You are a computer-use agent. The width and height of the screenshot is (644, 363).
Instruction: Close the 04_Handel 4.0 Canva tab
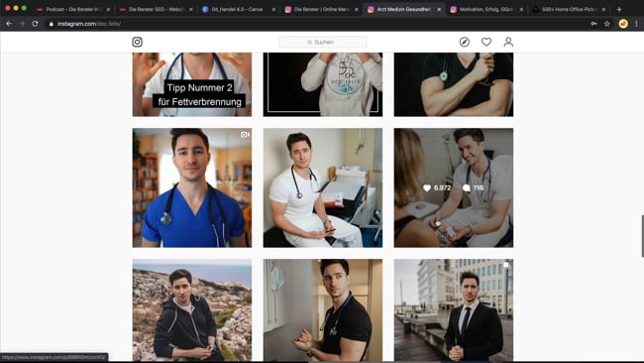tap(273, 9)
